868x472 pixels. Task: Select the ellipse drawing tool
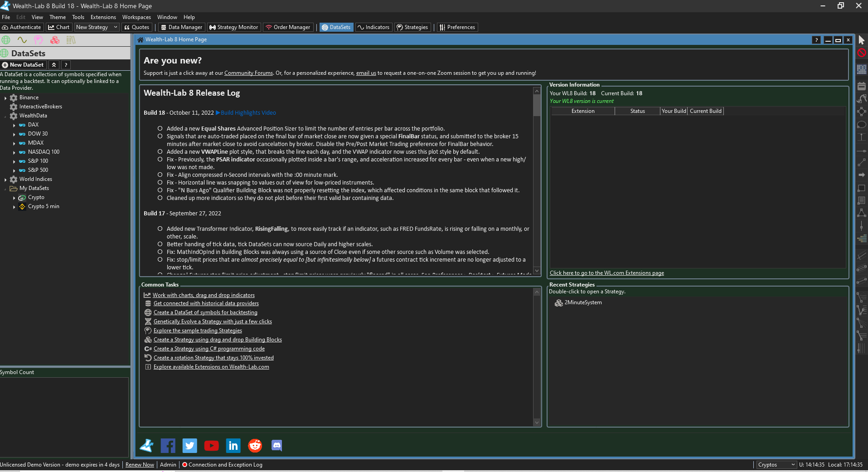tap(862, 125)
